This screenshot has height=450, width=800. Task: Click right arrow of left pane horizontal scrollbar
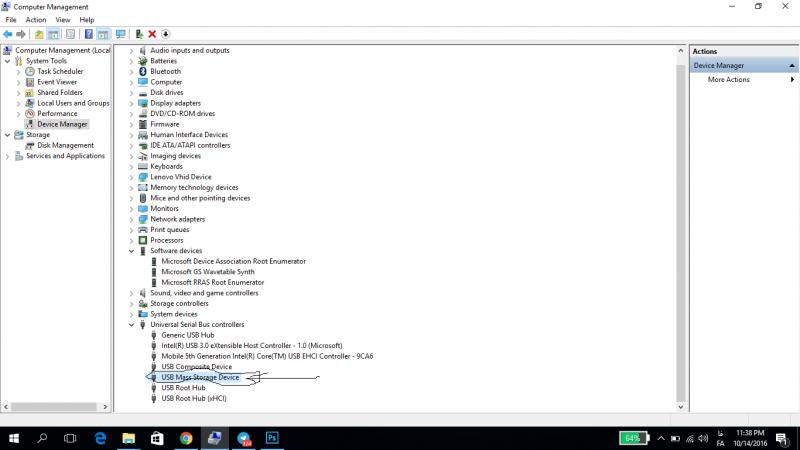click(x=105, y=407)
